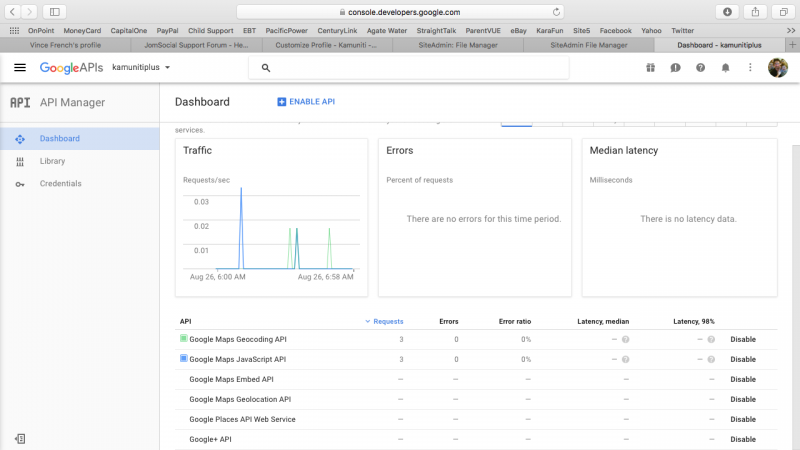Show all tabs overview icon

[x=783, y=12]
